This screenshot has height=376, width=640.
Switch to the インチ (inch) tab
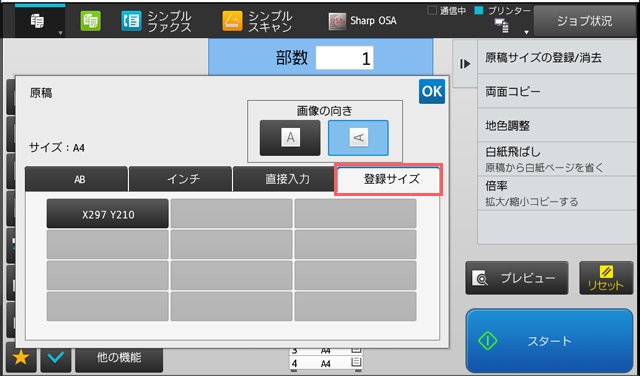click(x=180, y=179)
